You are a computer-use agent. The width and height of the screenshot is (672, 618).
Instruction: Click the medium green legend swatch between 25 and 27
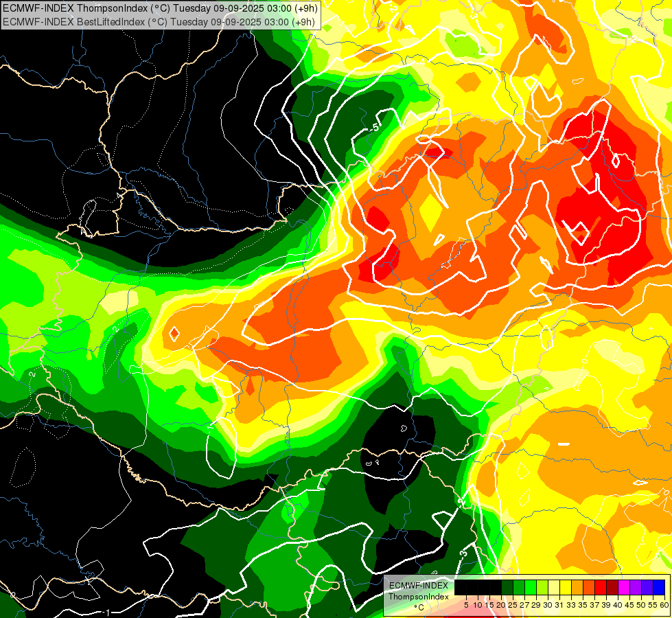coord(519,587)
